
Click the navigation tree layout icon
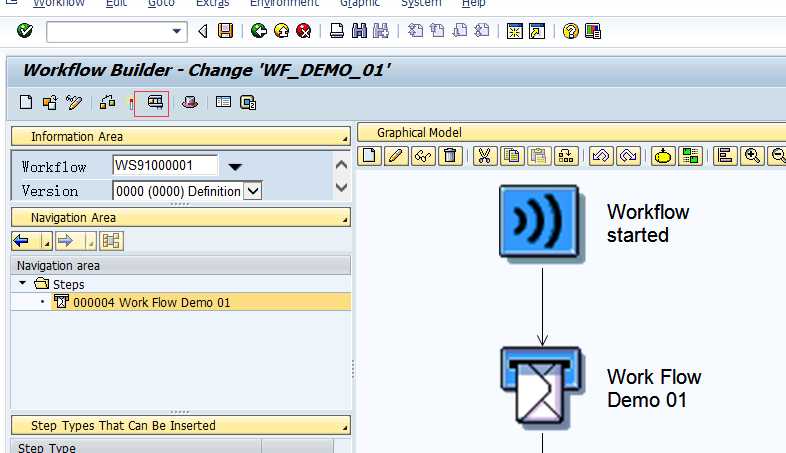[x=111, y=241]
